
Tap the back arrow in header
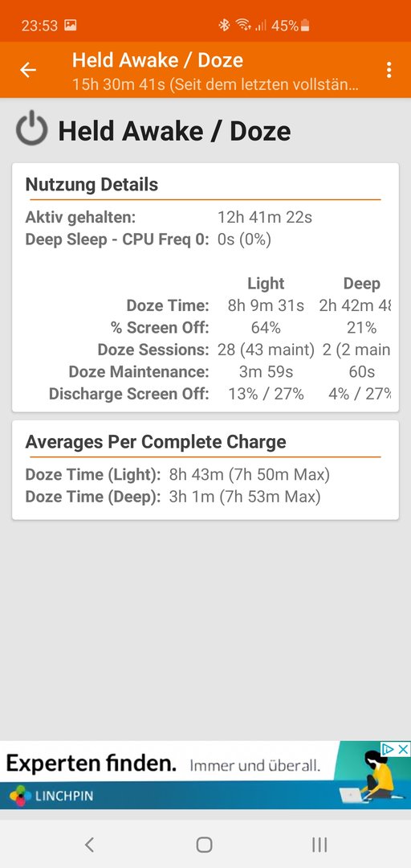(x=27, y=70)
